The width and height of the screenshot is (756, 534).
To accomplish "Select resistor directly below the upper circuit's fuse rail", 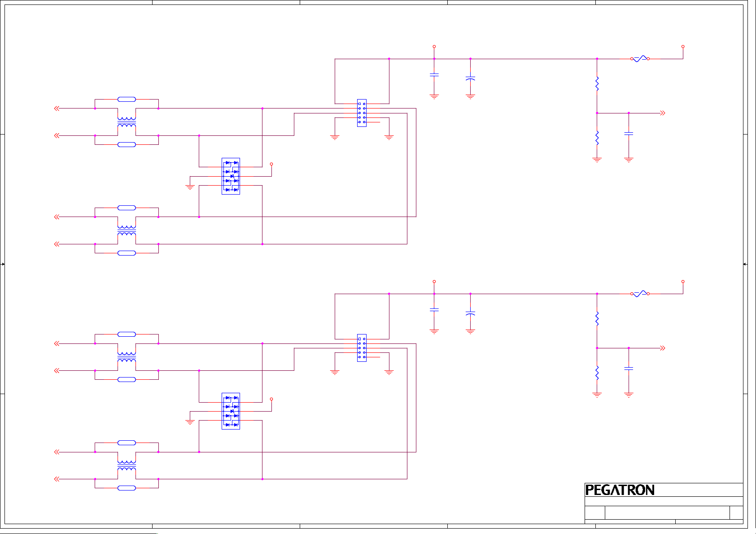I will 597,84.
